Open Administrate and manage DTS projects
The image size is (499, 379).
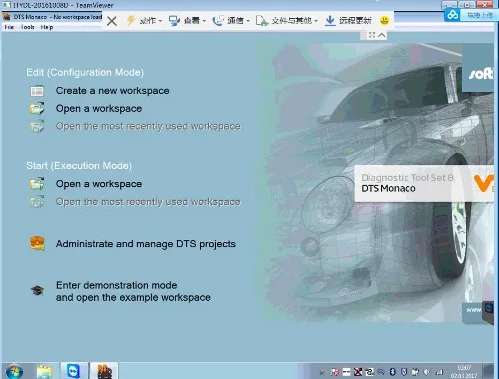coord(146,244)
